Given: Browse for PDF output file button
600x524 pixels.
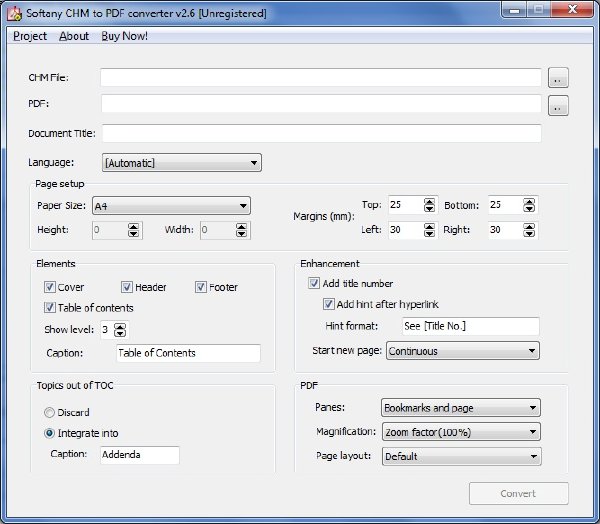Looking at the screenshot, I should [558, 105].
